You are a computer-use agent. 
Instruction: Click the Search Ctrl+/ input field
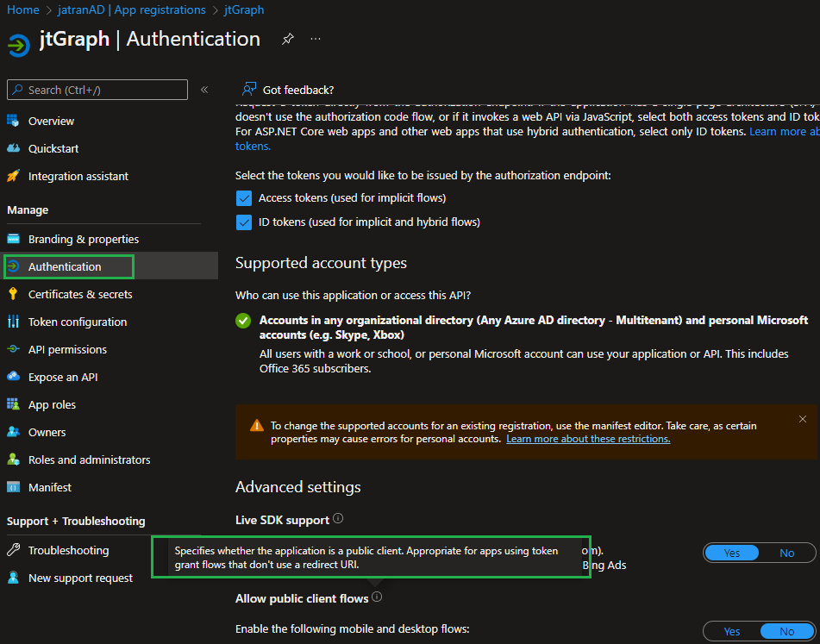pos(97,90)
